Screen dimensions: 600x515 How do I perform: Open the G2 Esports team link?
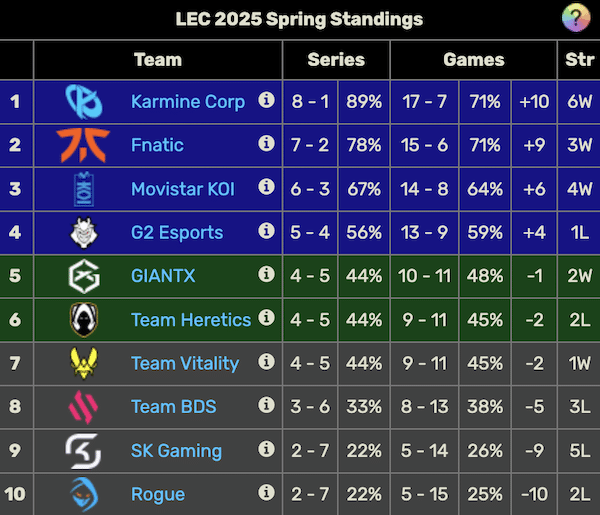[x=177, y=232]
